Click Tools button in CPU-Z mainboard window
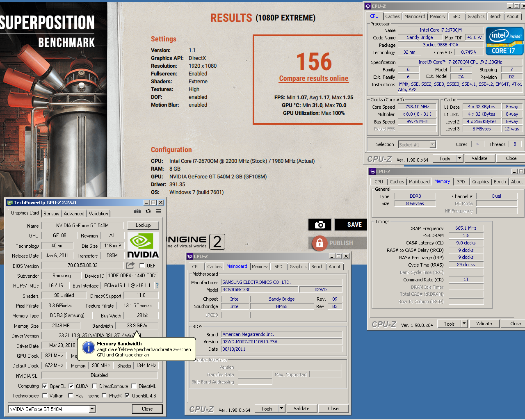 [267, 409]
